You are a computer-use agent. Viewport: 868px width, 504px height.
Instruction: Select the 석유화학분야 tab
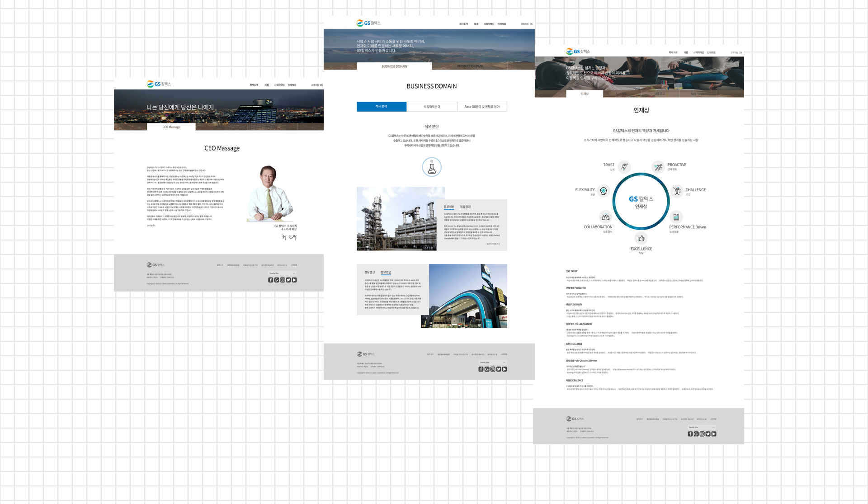coord(432,107)
